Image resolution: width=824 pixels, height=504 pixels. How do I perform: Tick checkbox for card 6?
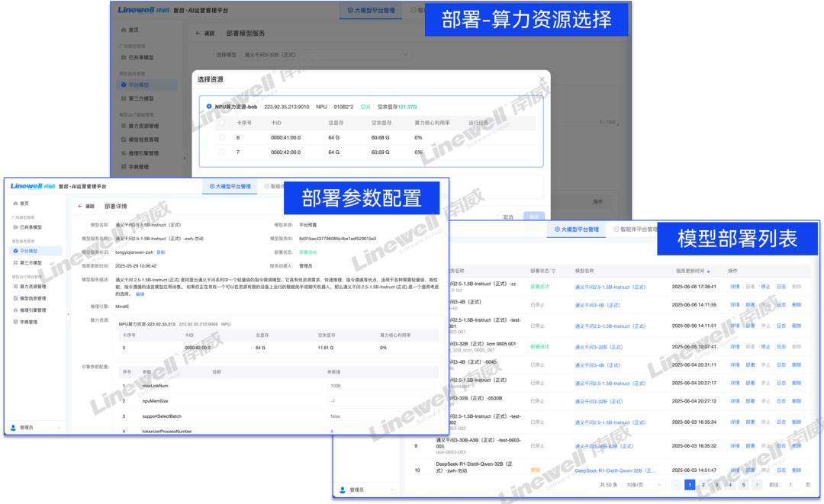tap(222, 137)
